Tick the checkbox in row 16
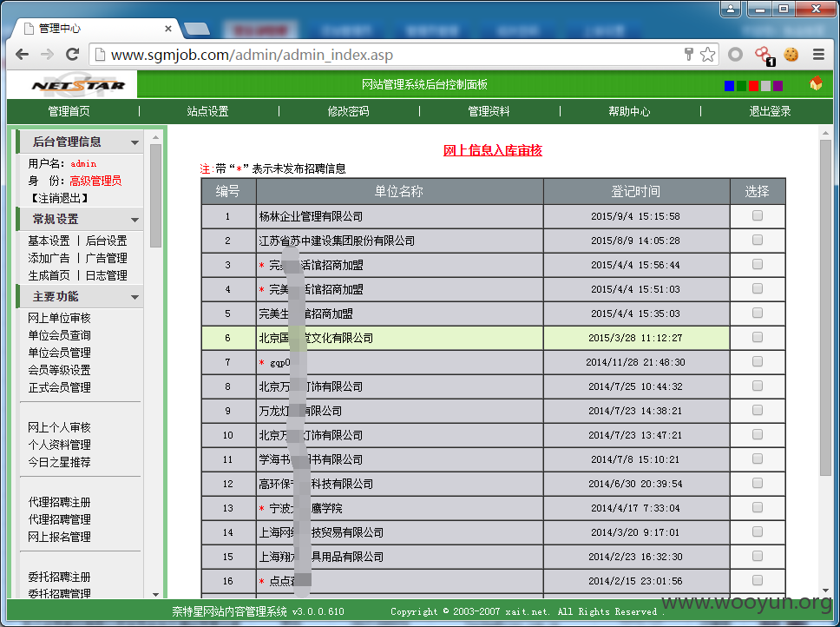 (758, 580)
